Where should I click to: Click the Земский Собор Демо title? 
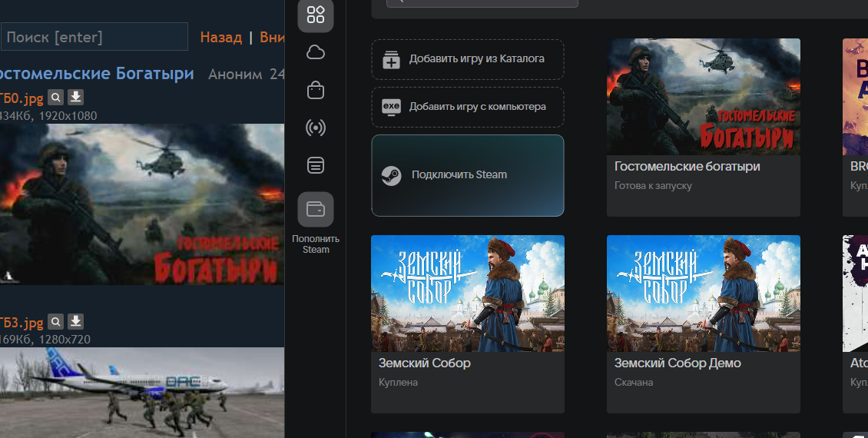pos(678,363)
